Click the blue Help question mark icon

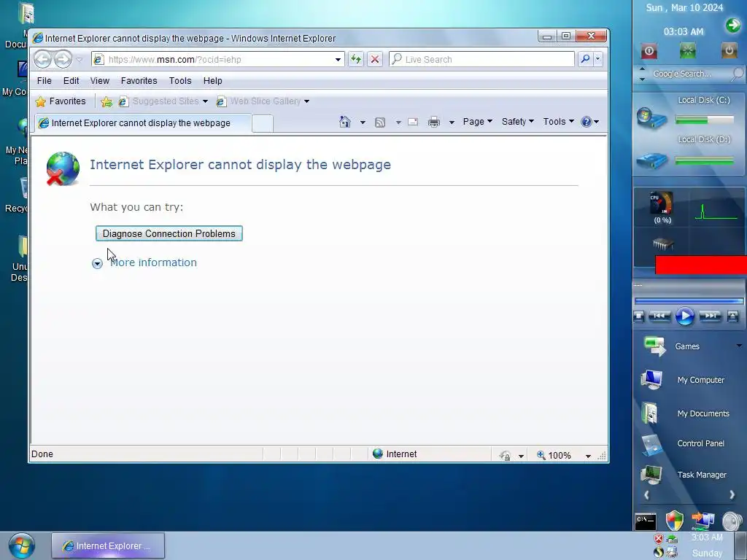(586, 122)
